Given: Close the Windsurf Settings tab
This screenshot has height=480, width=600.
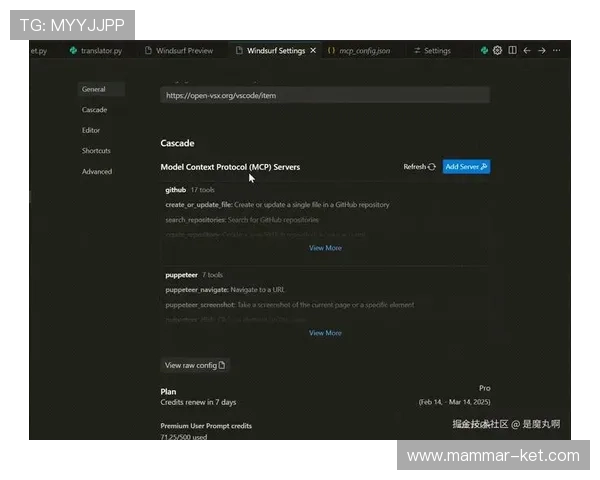Looking at the screenshot, I should (x=313, y=50).
